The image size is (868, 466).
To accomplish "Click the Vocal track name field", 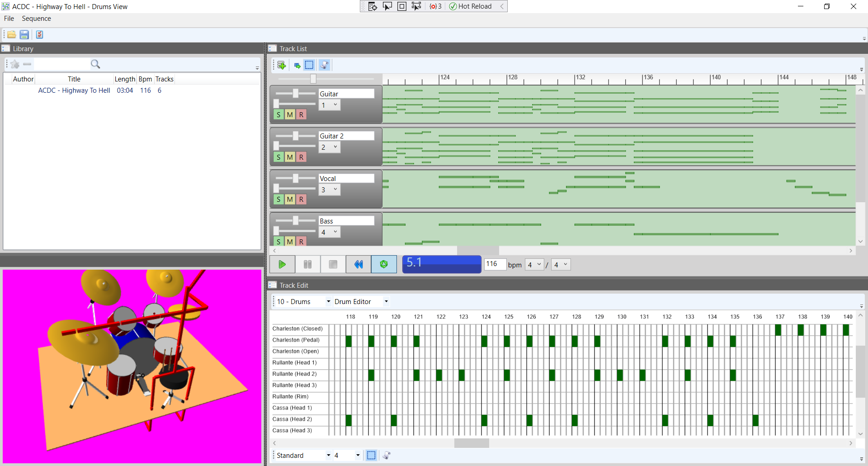I will pyautogui.click(x=347, y=178).
